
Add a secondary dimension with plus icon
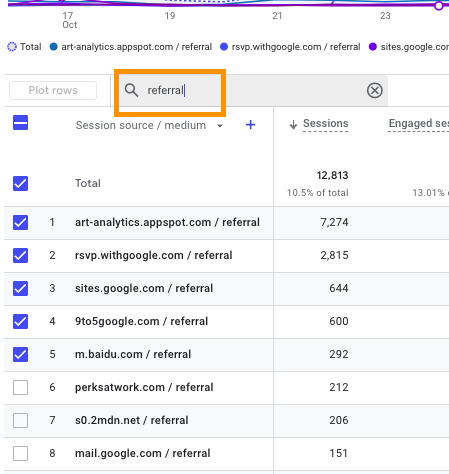(250, 125)
